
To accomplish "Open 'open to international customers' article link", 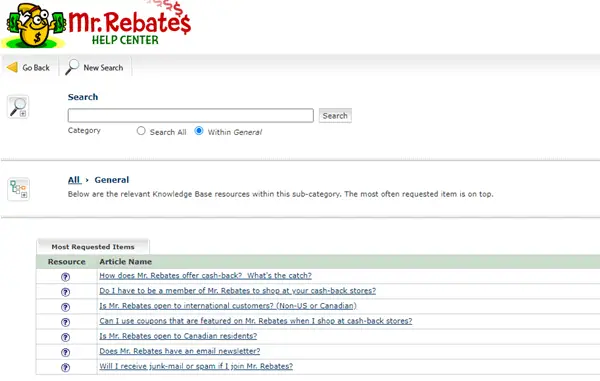I will click(x=228, y=306).
